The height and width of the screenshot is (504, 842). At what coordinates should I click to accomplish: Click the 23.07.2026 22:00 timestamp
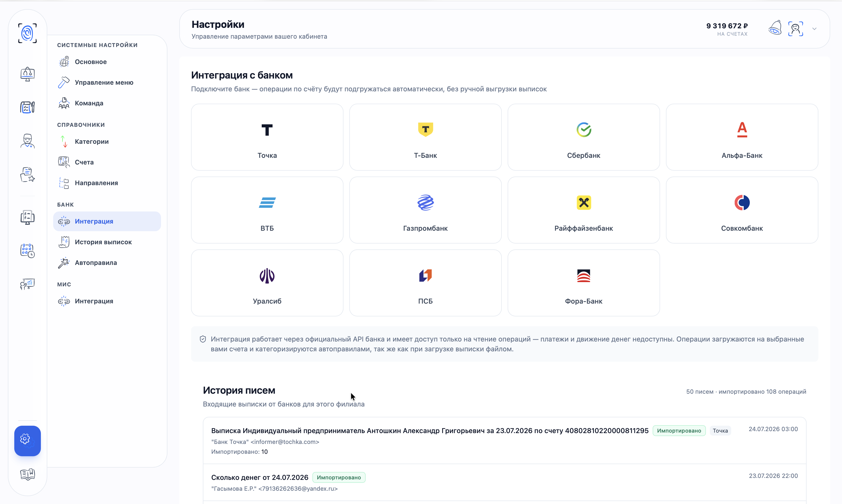[x=773, y=476]
